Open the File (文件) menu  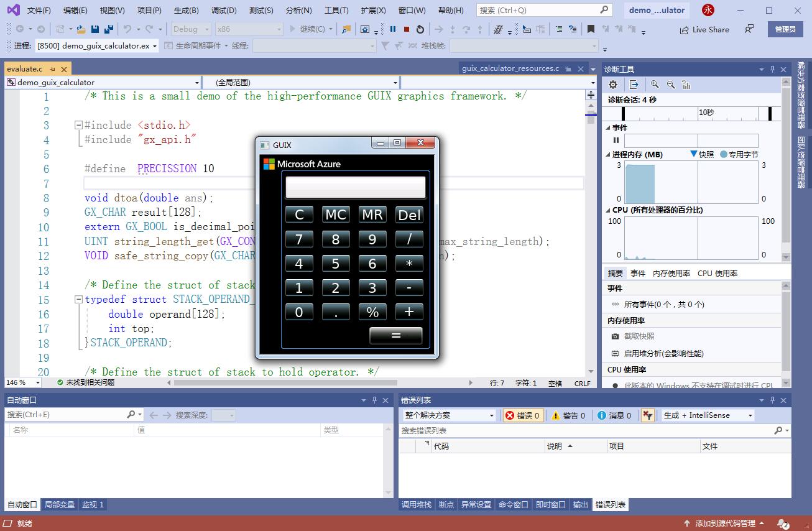pyautogui.click(x=39, y=10)
